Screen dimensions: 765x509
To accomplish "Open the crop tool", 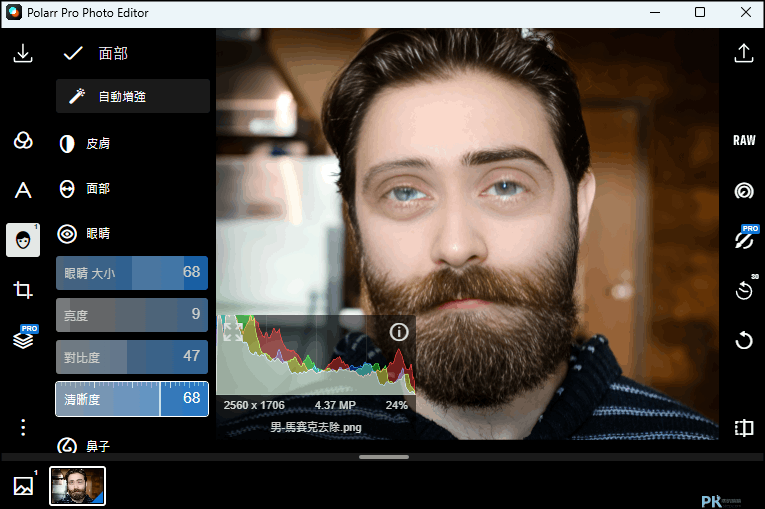I will tap(23, 290).
